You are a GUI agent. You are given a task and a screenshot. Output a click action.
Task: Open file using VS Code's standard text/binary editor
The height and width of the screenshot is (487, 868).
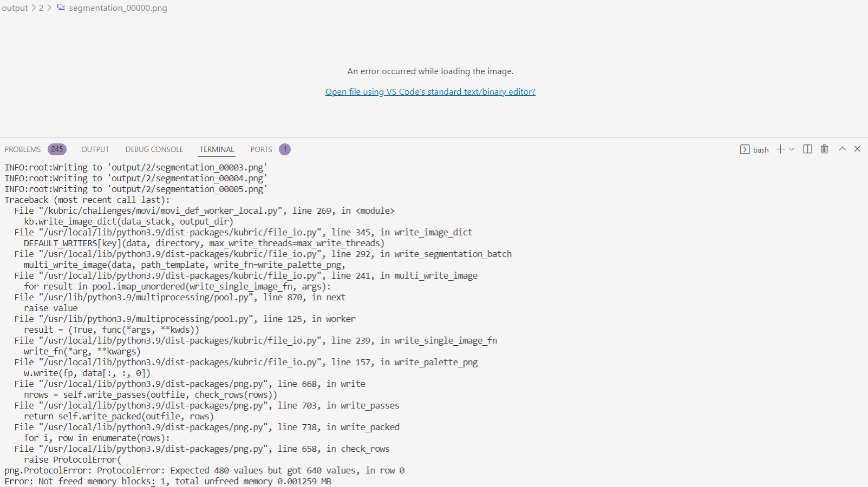point(430,91)
